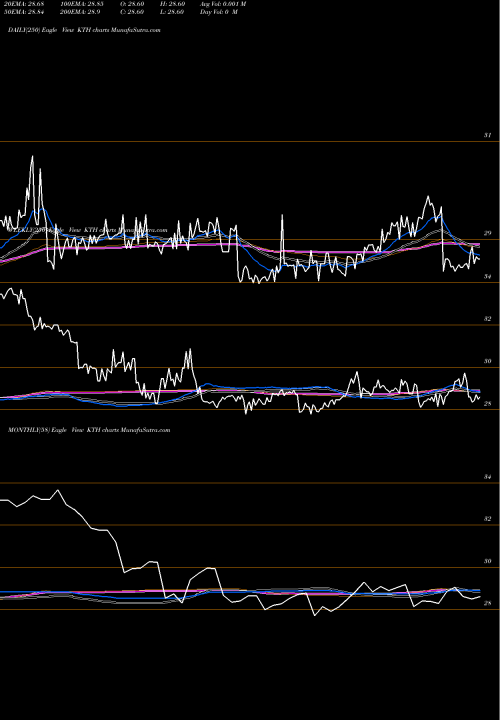500x720 pixels.
Task: Select the 50EMA reading in the header
Action: [24, 12]
